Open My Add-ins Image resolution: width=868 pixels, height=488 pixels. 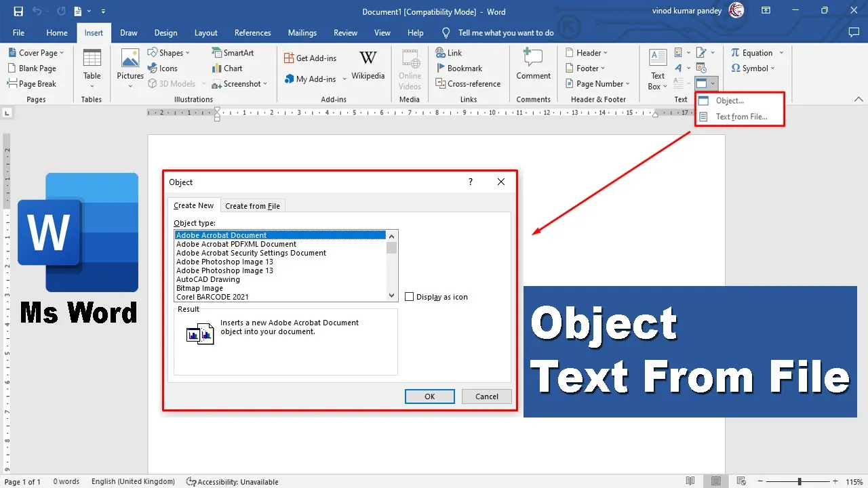(x=310, y=79)
